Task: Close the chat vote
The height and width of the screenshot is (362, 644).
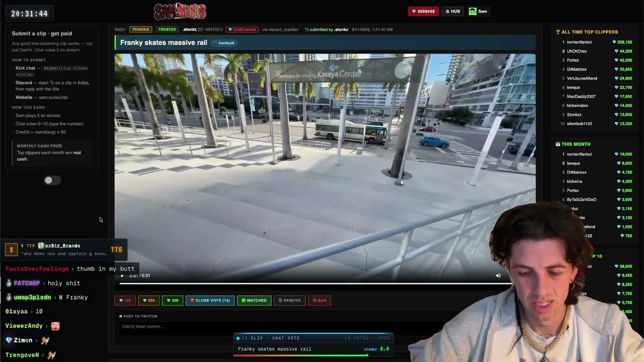Action: tap(210, 301)
